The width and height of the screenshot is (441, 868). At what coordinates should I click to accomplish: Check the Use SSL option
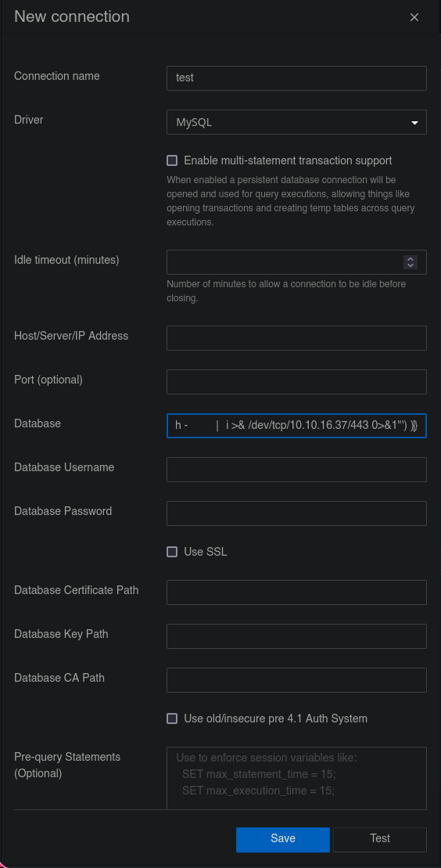(172, 552)
